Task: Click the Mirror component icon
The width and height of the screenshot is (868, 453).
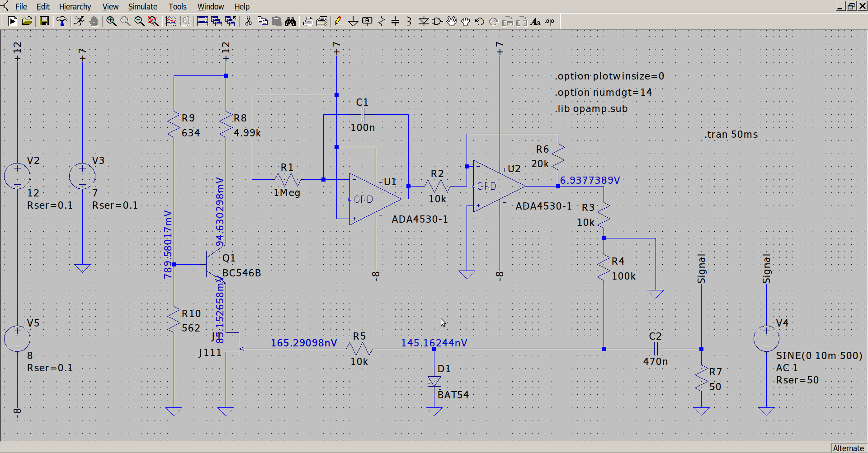Action: pos(522,21)
